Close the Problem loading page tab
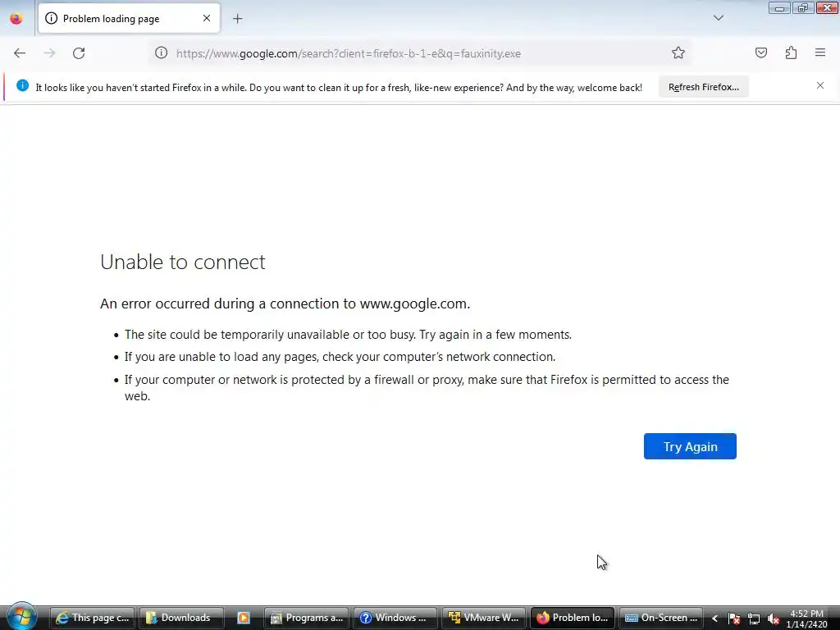840x630 pixels. [207, 18]
